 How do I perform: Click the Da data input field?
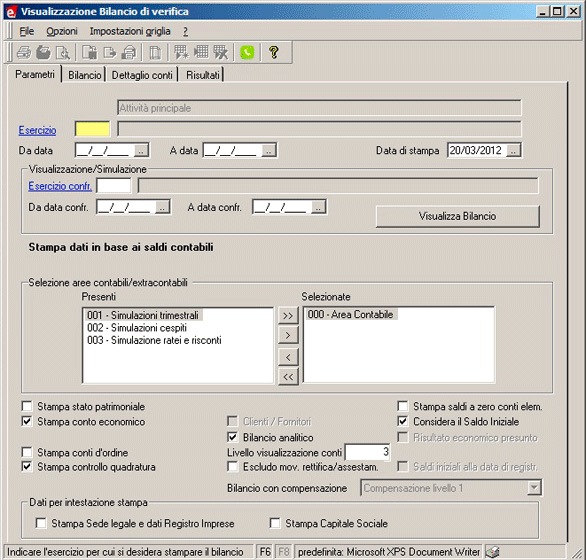pos(105,151)
